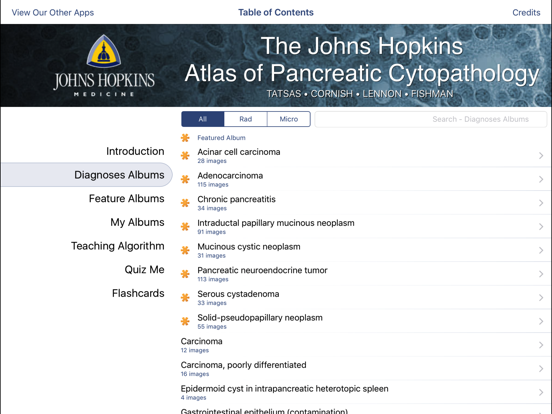Switch filter to Rad images
Viewport: 552px width, 414px height.
[x=245, y=119]
